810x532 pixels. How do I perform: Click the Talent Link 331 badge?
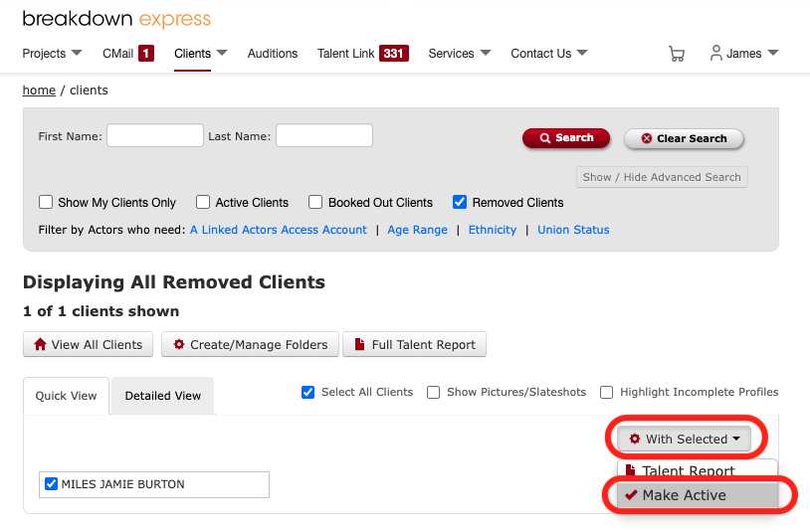[394, 53]
